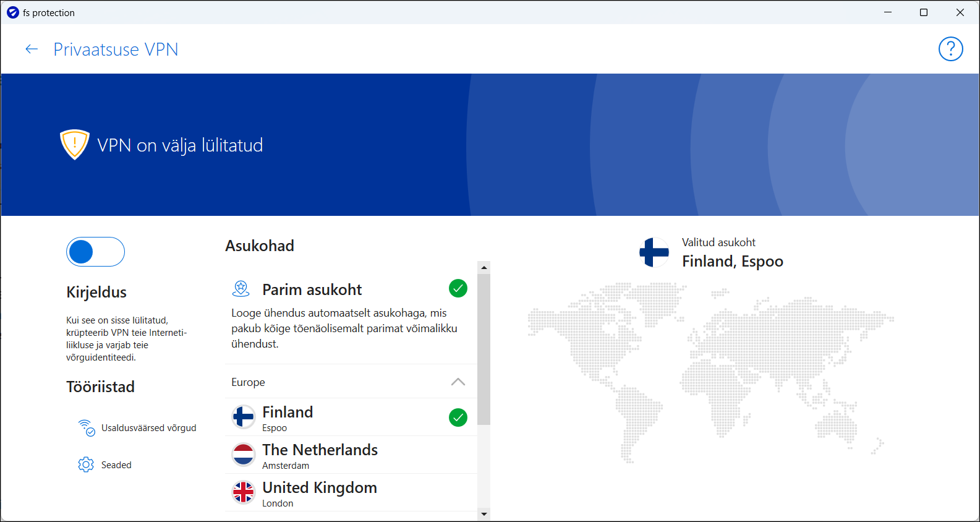The image size is (980, 522).
Task: Click the Seaded gear icon
Action: pos(86,464)
